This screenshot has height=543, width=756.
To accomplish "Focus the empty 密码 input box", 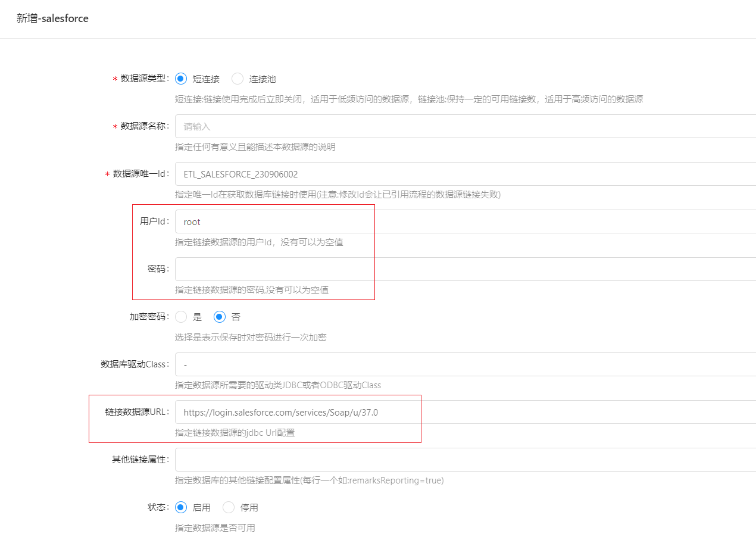I will pyautogui.click(x=464, y=269).
